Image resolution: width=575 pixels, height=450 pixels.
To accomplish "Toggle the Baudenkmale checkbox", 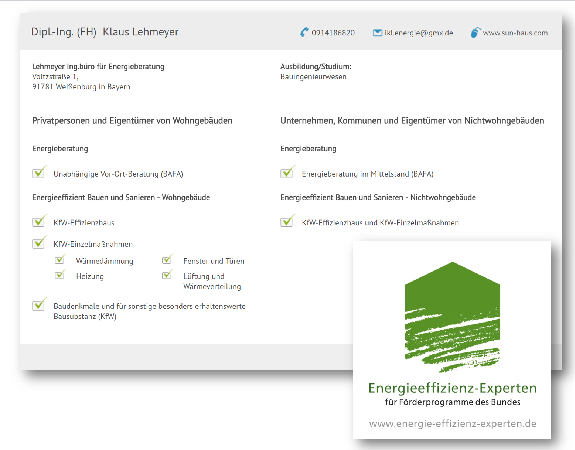I will (x=39, y=304).
